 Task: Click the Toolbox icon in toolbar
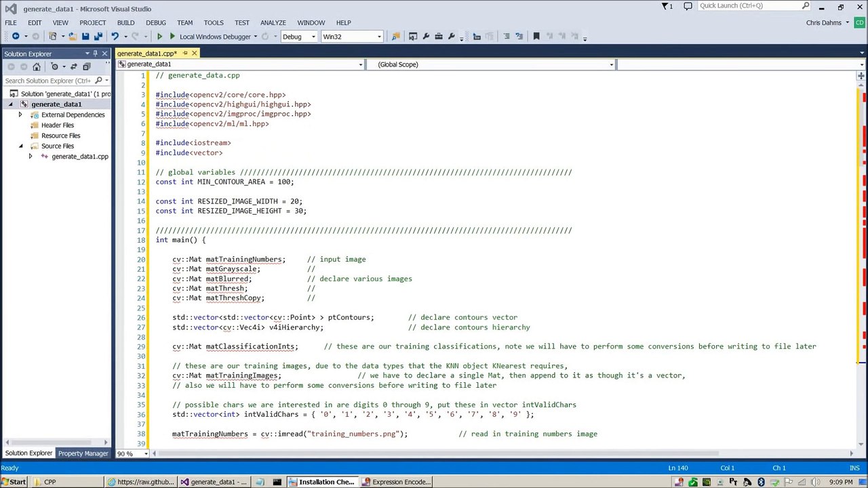click(x=439, y=37)
